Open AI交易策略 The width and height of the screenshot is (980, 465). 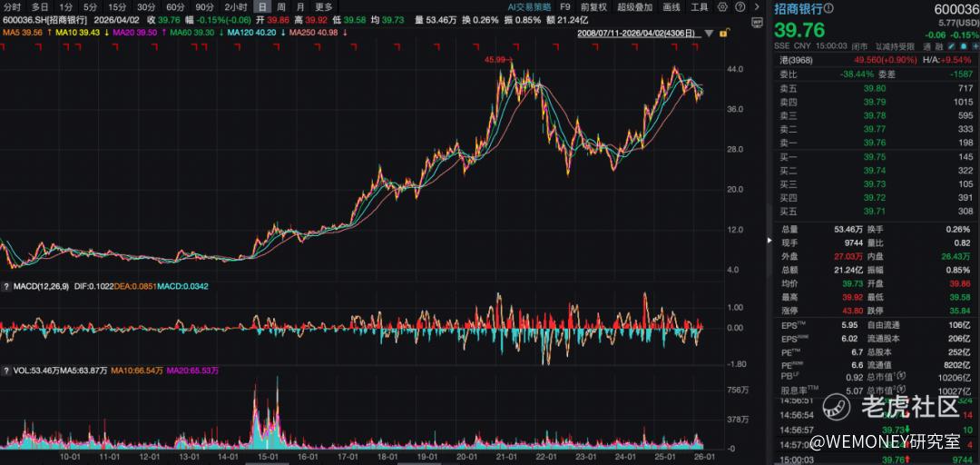tap(529, 7)
